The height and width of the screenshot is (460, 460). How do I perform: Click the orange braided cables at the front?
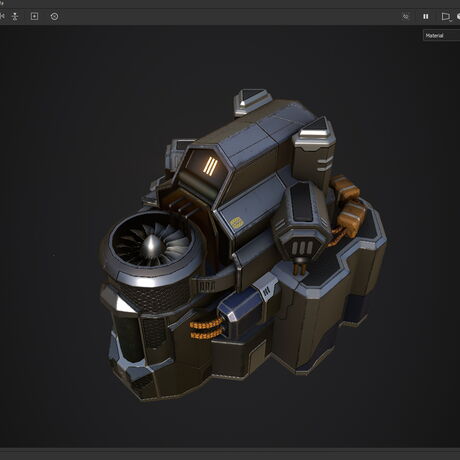(x=206, y=328)
